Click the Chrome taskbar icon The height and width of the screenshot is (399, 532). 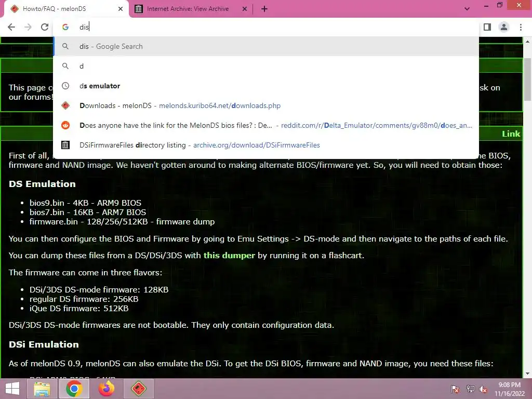[x=74, y=389]
